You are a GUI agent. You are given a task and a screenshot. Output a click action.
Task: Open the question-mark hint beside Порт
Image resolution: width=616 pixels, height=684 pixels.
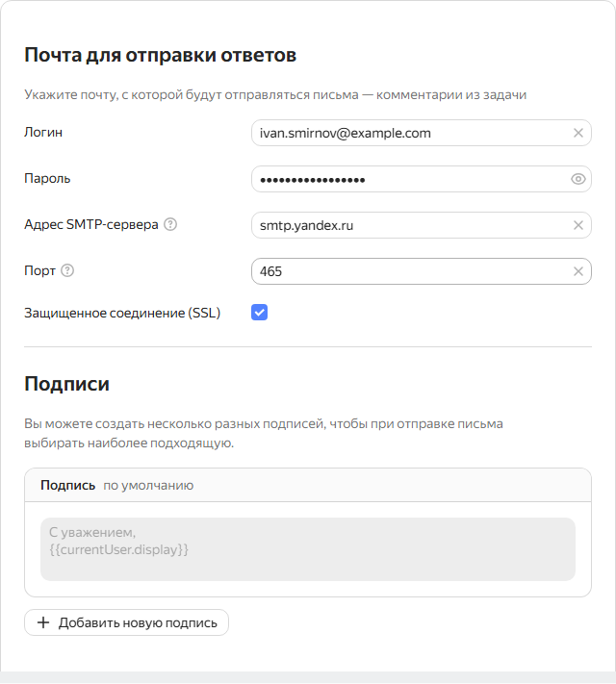coord(67,271)
